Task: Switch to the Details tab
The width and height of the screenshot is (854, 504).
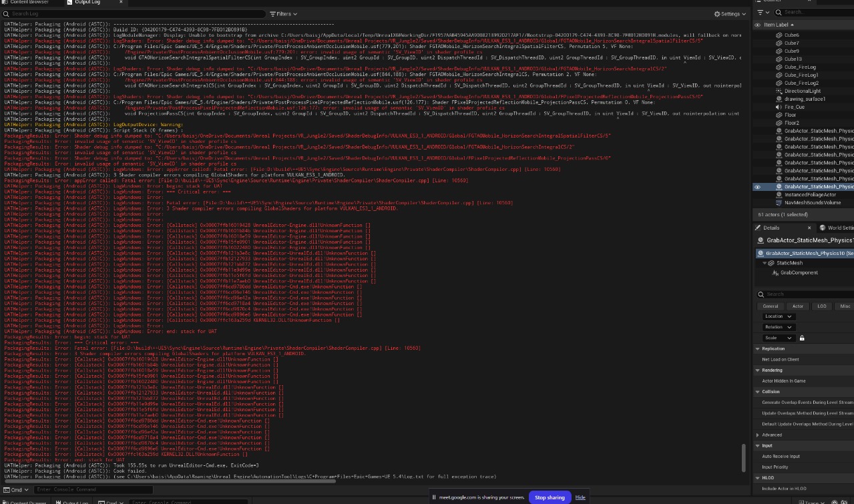Action: point(771,228)
